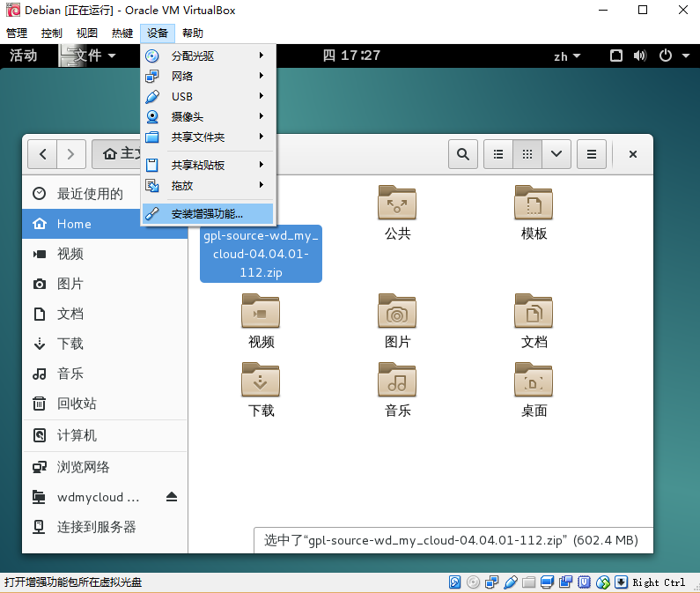Image resolution: width=700 pixels, height=593 pixels.
Task: Click the shared folders status bar icon
Action: [x=528, y=582]
